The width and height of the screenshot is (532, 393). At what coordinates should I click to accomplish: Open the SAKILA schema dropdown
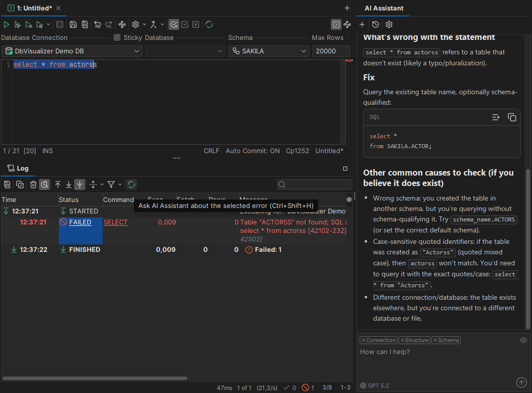[x=268, y=51]
